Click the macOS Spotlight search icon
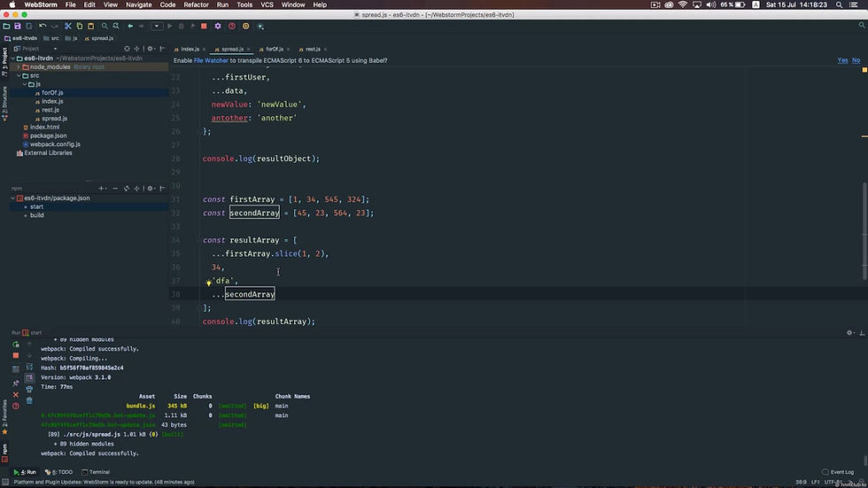 tap(840, 4)
